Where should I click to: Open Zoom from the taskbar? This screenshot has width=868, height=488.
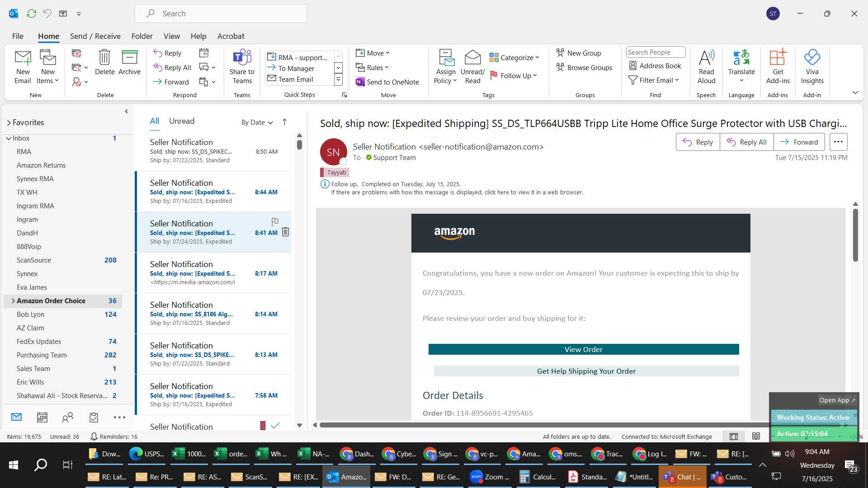[x=490, y=477]
